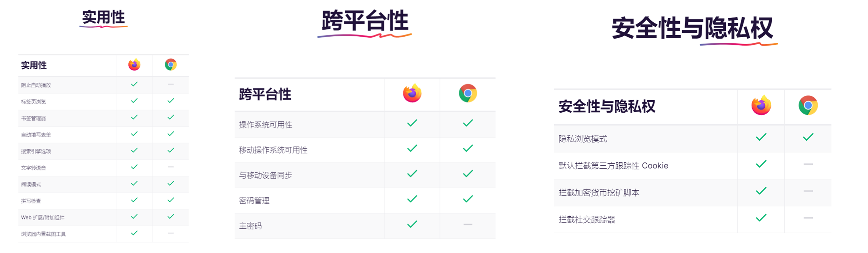
Task: Select the 浏览器内置截图工具 row label
Action: click(x=44, y=234)
